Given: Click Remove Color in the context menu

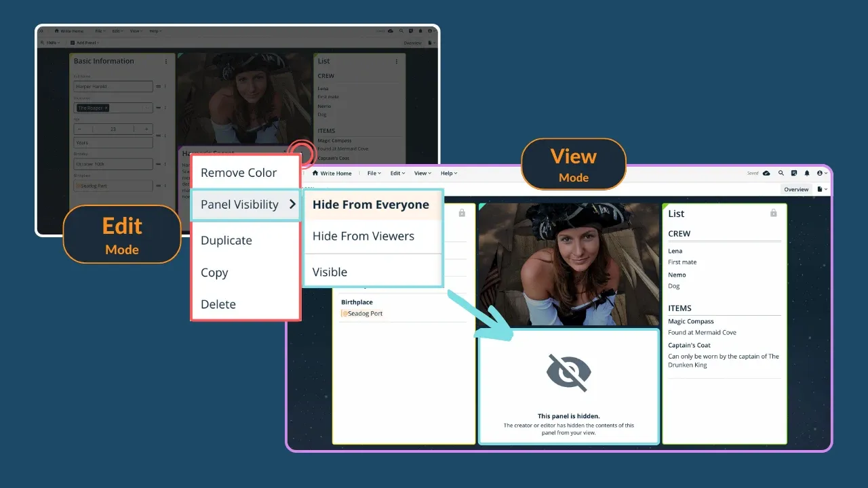Looking at the screenshot, I should click(x=238, y=173).
